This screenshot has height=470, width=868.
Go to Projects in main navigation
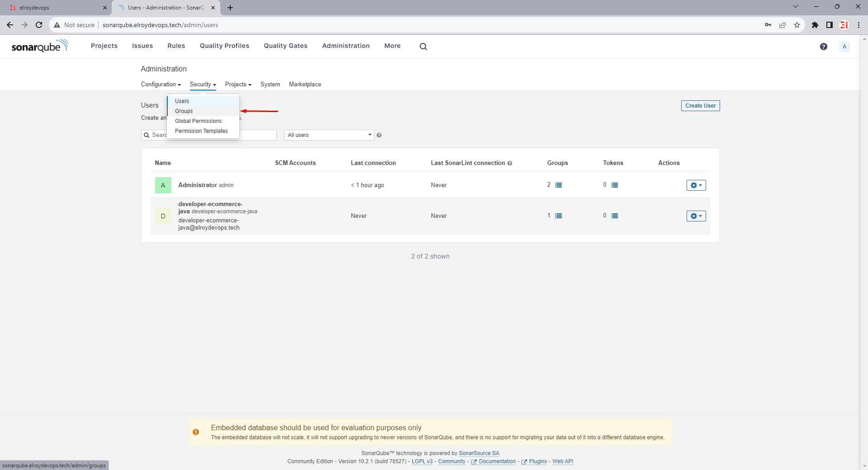pyautogui.click(x=104, y=46)
